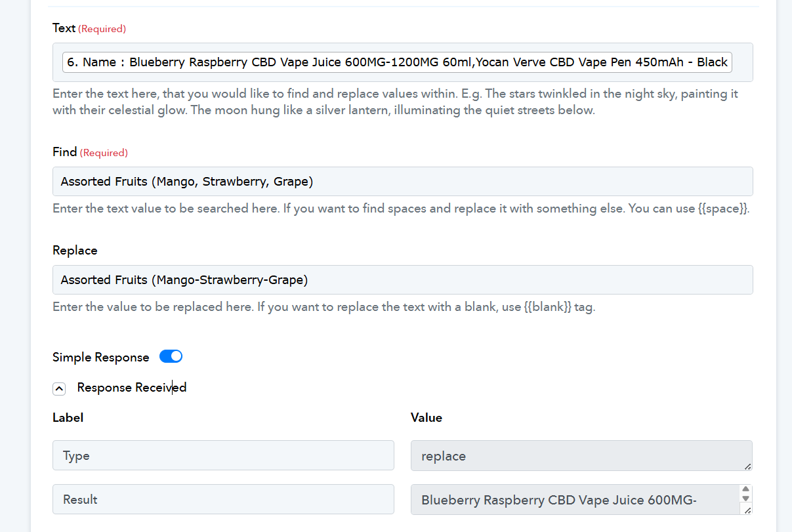
Task: Click inside the Replace input field
Action: click(402, 280)
